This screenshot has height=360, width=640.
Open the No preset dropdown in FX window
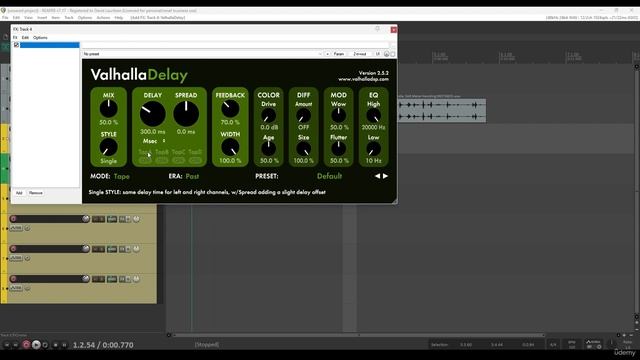(x=202, y=54)
